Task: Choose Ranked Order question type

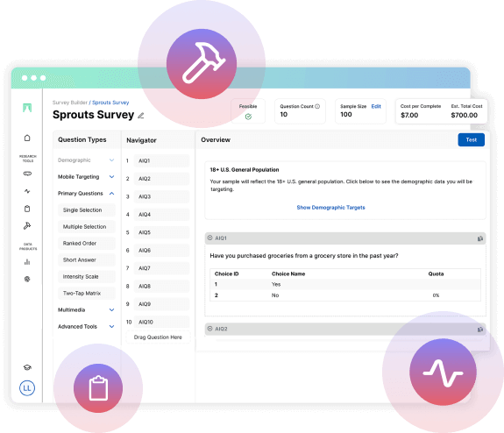Action: coord(87,244)
